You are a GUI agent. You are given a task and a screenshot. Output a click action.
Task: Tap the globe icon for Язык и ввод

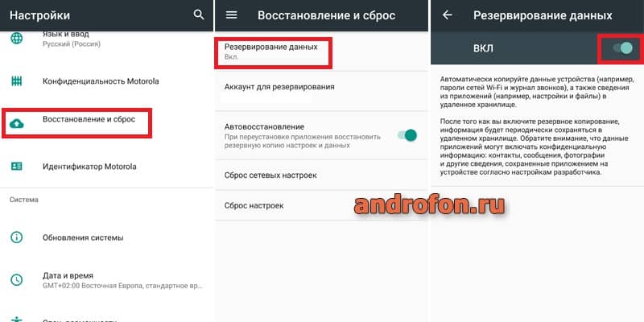tap(16, 39)
